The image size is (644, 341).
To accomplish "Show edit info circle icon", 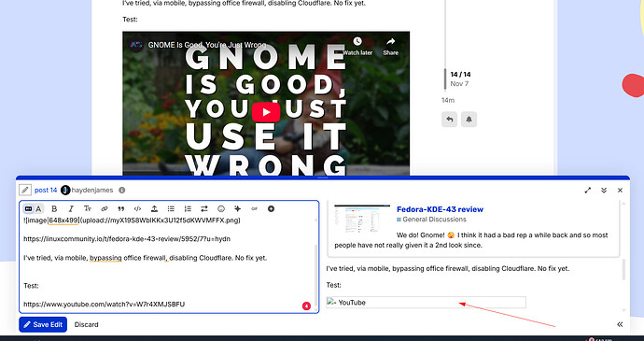I will [122, 190].
